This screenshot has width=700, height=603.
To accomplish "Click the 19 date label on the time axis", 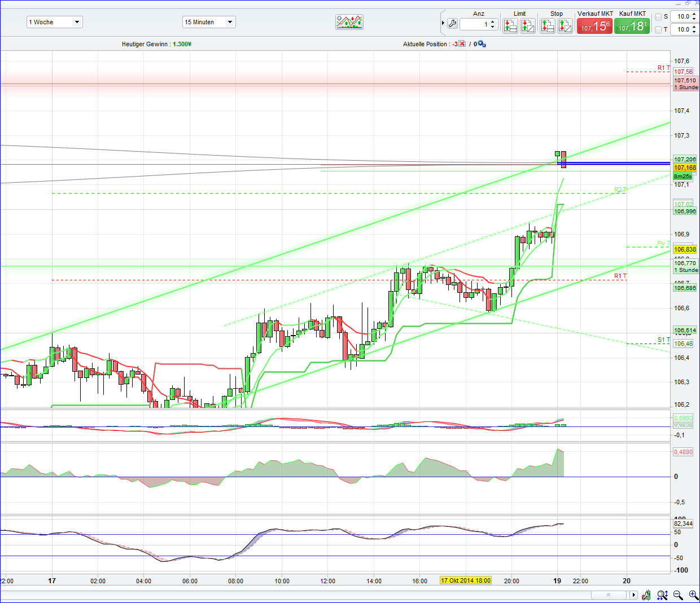I will 557,581.
